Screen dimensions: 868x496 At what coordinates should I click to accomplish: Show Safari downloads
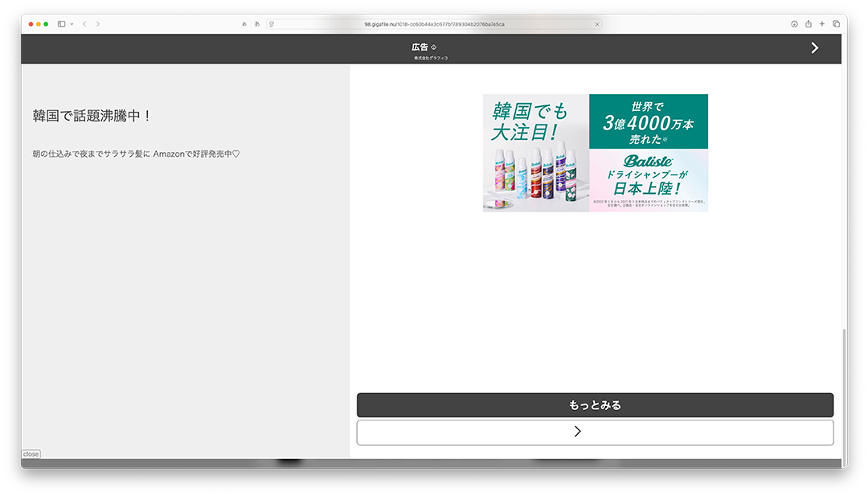pos(794,24)
